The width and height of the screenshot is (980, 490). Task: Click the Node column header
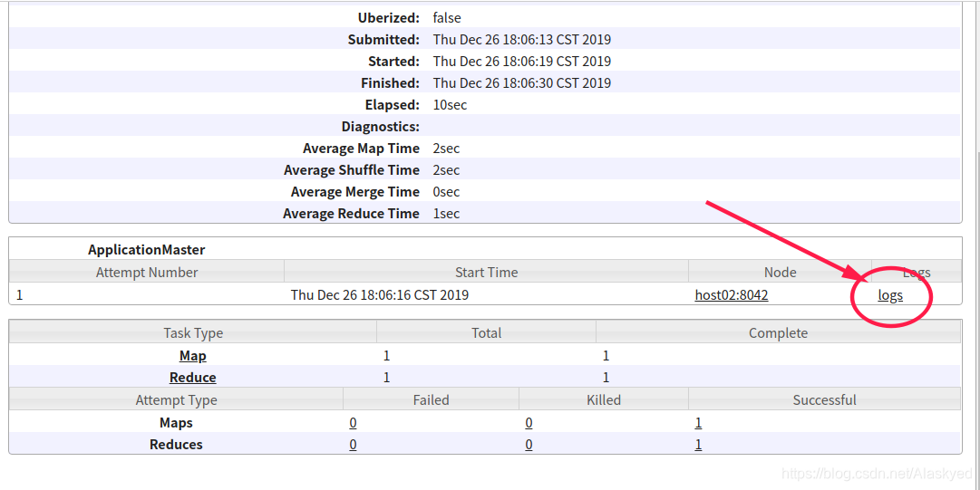point(780,272)
